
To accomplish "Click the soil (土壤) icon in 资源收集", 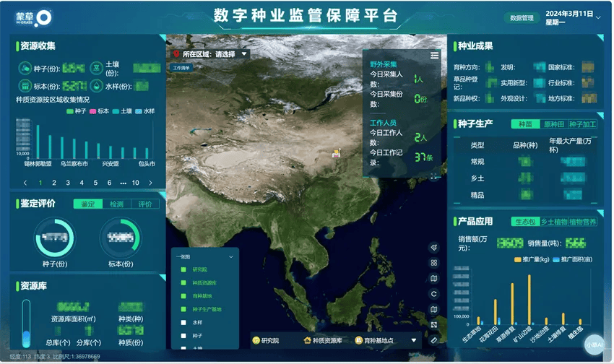I will pyautogui.click(x=96, y=68).
